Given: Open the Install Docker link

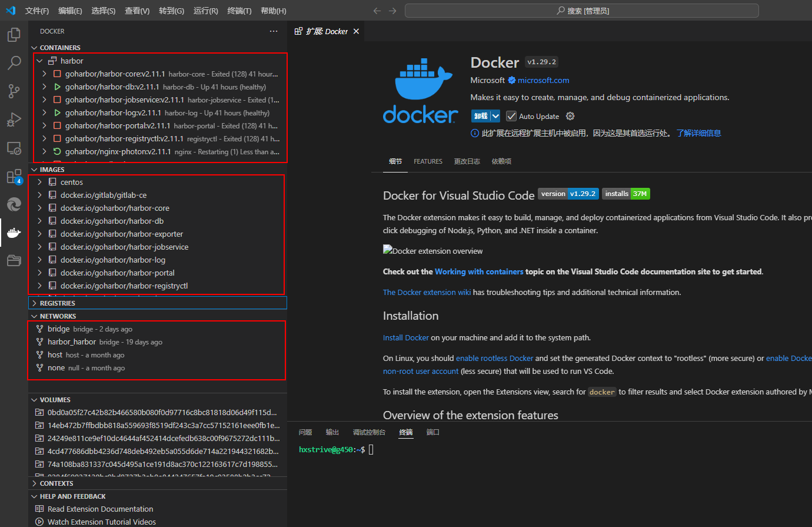Looking at the screenshot, I should [406, 337].
